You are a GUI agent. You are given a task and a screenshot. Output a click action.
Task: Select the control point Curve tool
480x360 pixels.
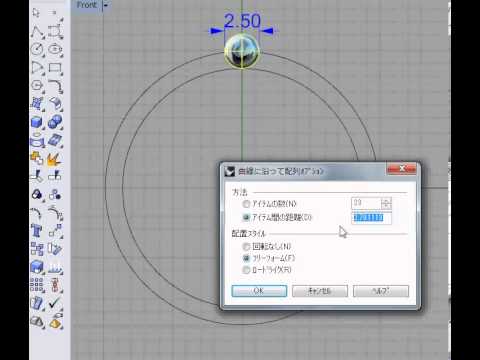pyautogui.click(x=56, y=32)
